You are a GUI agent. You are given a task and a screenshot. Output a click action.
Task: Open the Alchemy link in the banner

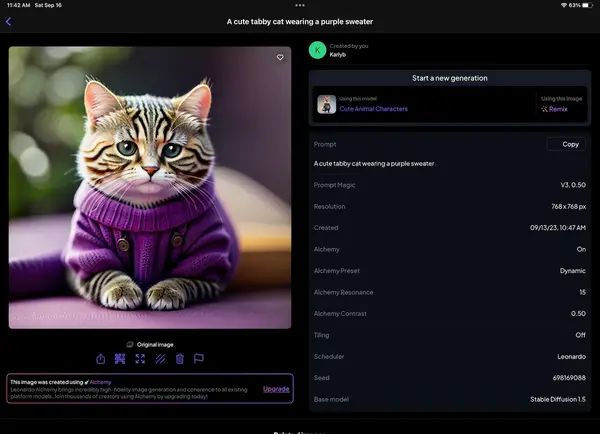[x=100, y=382]
